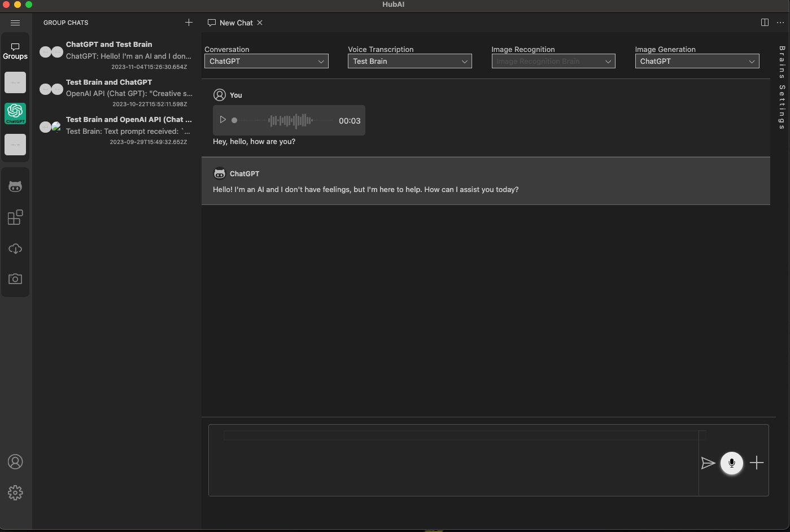Toggle the split editor layout icon
790x532 pixels.
[765, 23]
